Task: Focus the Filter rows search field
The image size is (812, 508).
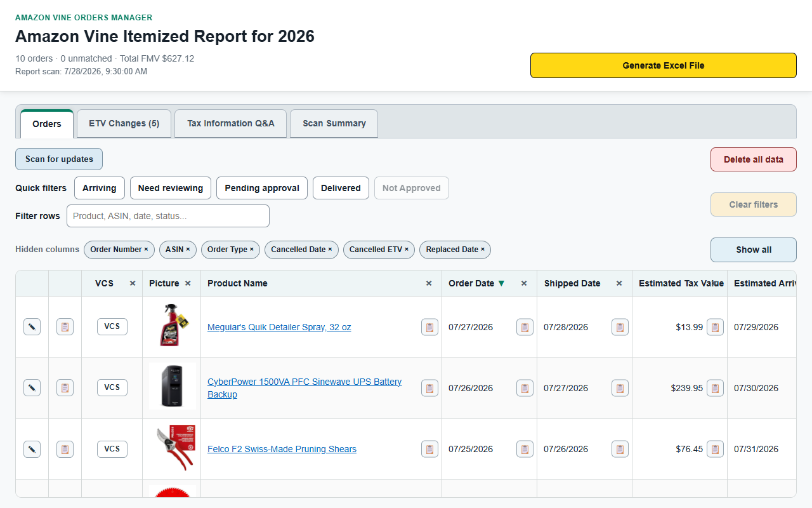Action: point(168,216)
